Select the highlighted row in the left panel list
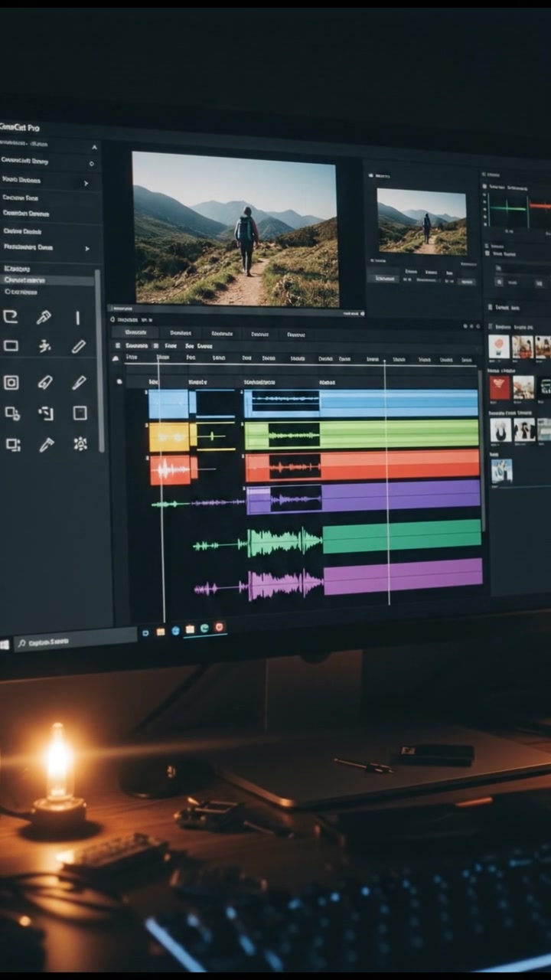The height and width of the screenshot is (980, 551). (x=47, y=280)
